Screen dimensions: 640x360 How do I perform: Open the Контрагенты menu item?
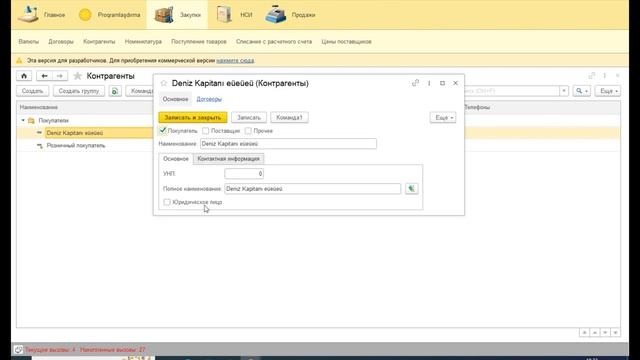[x=99, y=42]
